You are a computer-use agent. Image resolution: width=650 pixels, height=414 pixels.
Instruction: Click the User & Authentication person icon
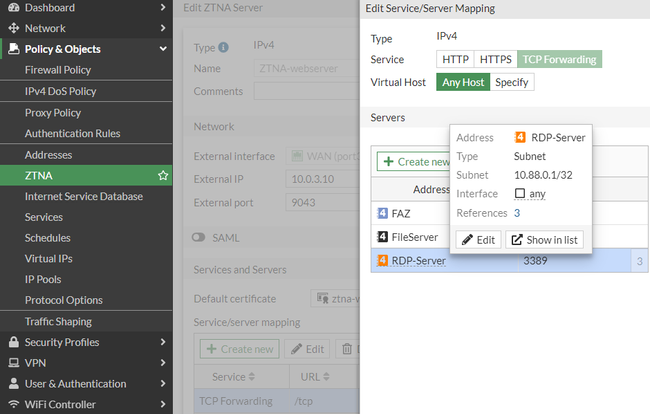pyautogui.click(x=13, y=384)
